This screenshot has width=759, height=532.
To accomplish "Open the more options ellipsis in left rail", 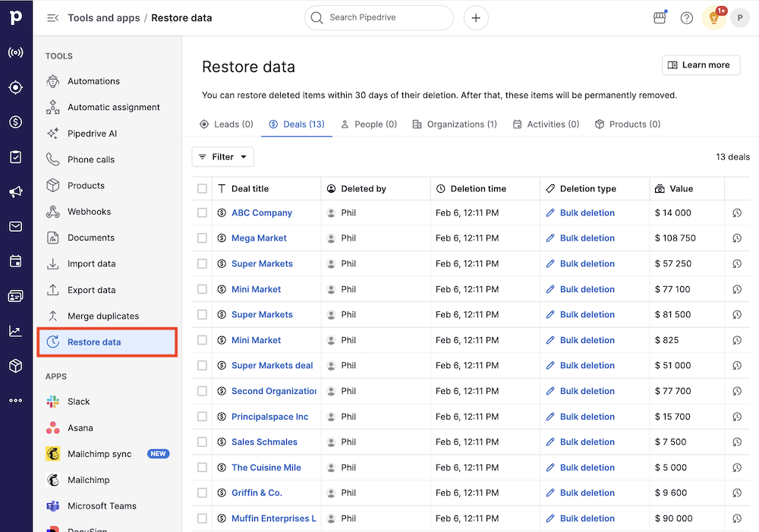I will [x=15, y=401].
